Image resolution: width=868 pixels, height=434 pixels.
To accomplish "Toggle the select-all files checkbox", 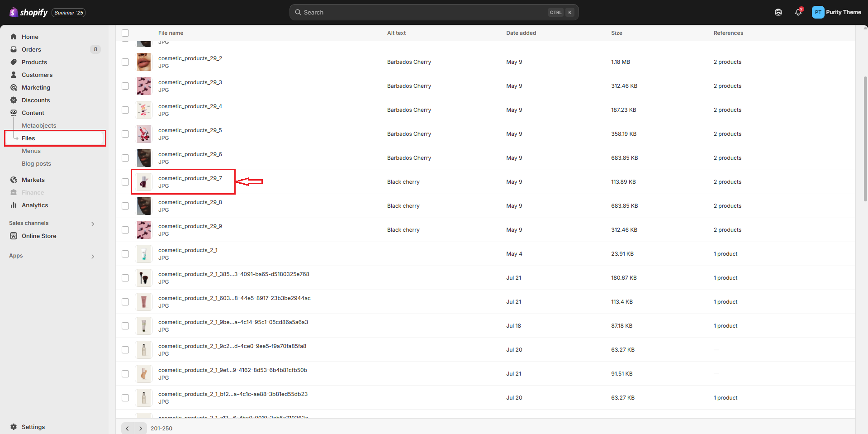I will [125, 33].
